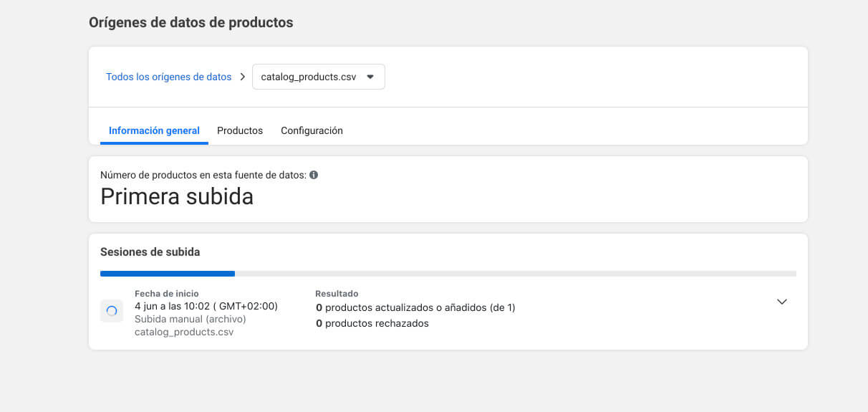Click the breadcrumb arrow after Todos los orígenes
Viewport: 868px width, 412px height.
pos(243,77)
